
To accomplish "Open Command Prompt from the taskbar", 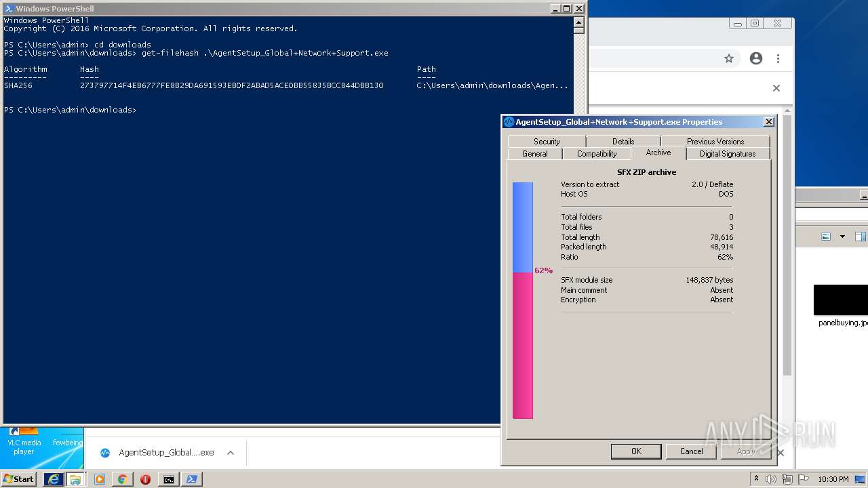I will coord(168,479).
